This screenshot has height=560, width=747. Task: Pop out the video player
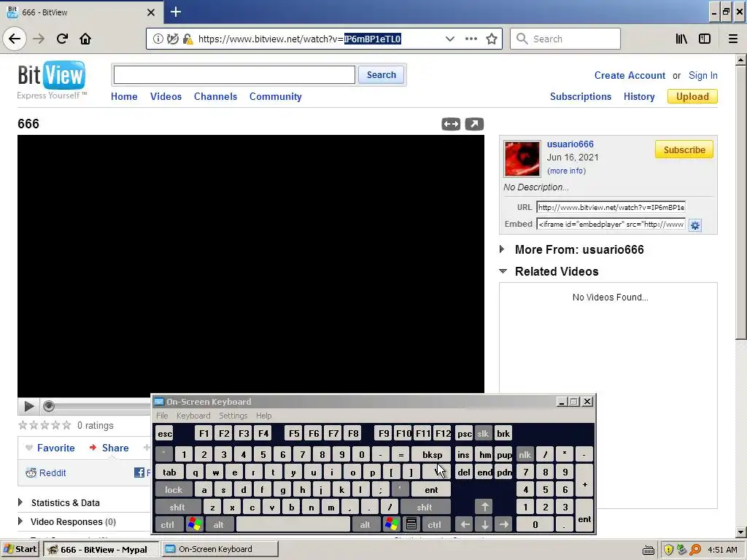coord(474,124)
